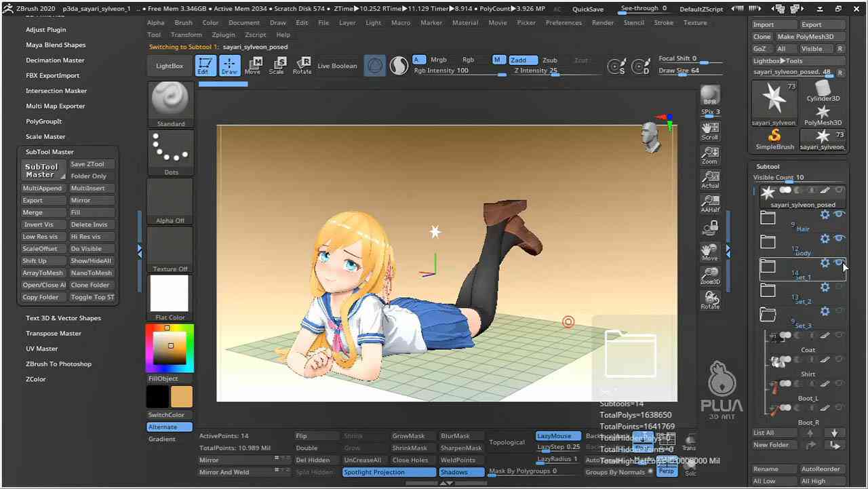Click the Gizmo 3D circle icon
868x489 pixels.
click(374, 66)
